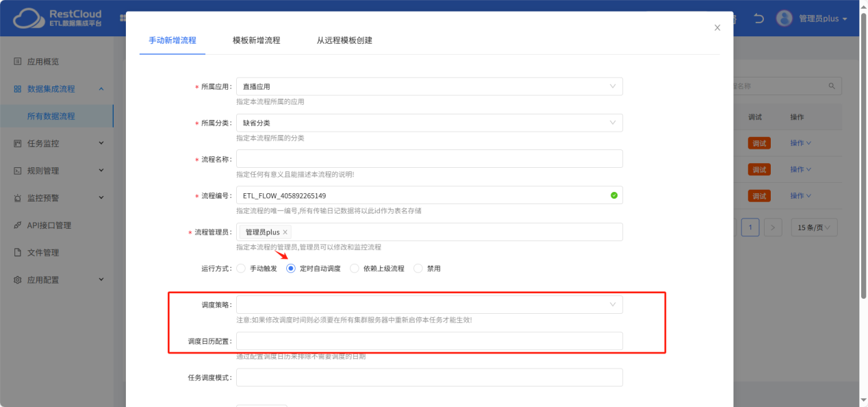Select the 文件管理 file icon
The width and height of the screenshot is (868, 407).
point(16,251)
